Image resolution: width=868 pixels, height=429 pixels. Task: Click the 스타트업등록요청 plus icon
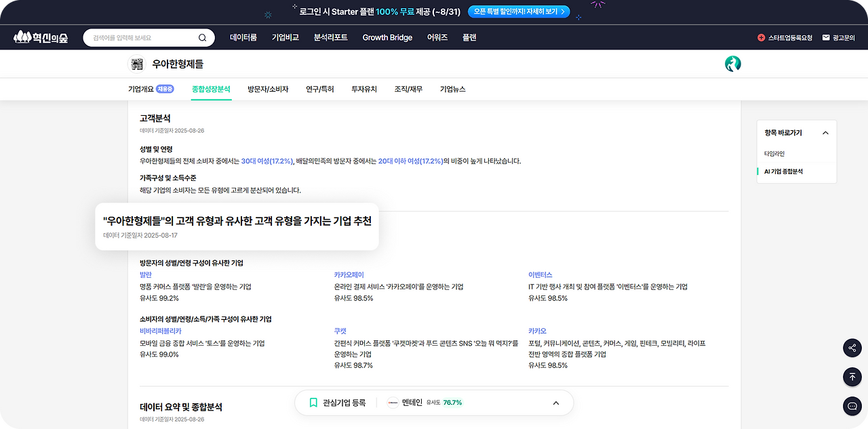point(761,38)
